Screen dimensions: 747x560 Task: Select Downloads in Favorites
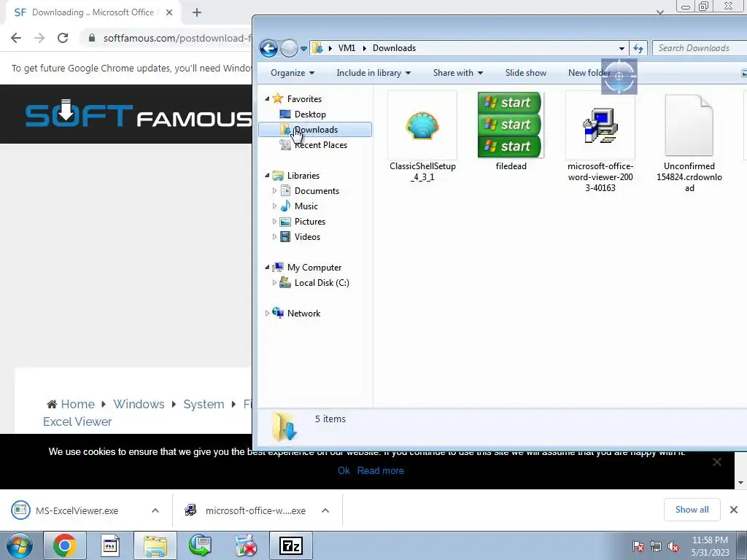point(315,130)
